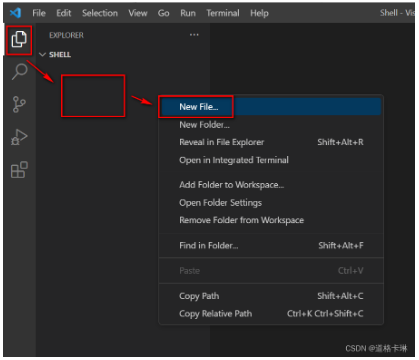Image resolution: width=419 pixels, height=360 pixels.
Task: Select Open in Integrated Terminal
Action: tap(271, 160)
